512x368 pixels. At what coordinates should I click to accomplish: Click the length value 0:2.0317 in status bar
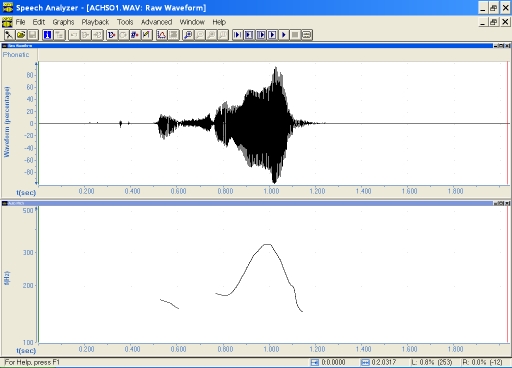383,362
